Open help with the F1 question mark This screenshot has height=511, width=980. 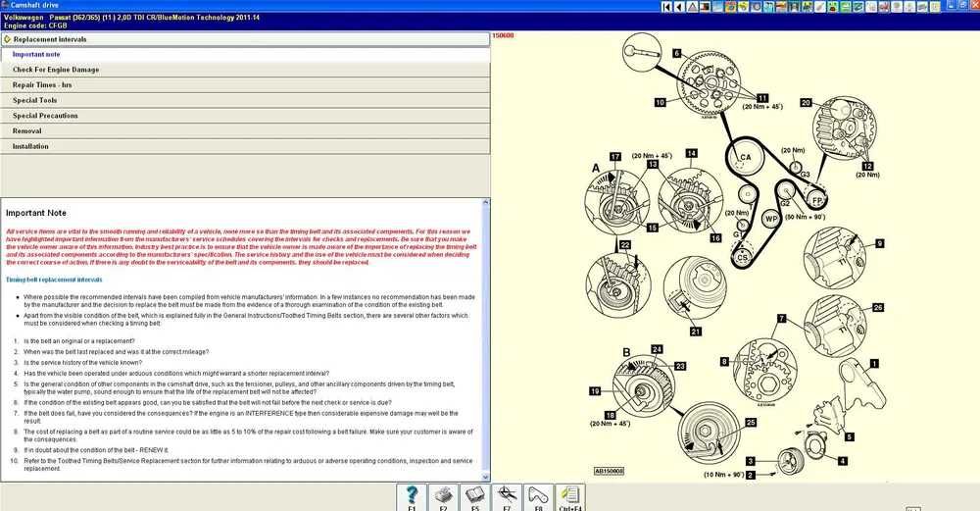(412, 498)
